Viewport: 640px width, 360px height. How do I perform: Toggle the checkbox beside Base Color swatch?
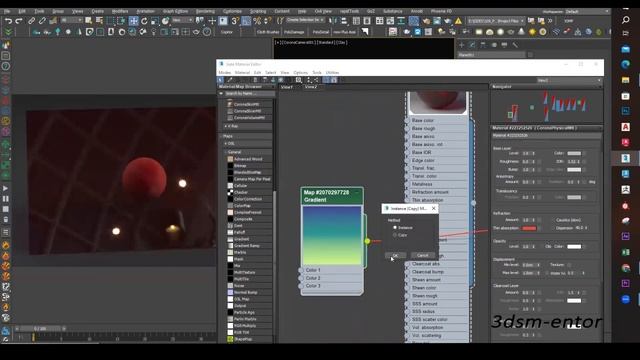(584, 153)
